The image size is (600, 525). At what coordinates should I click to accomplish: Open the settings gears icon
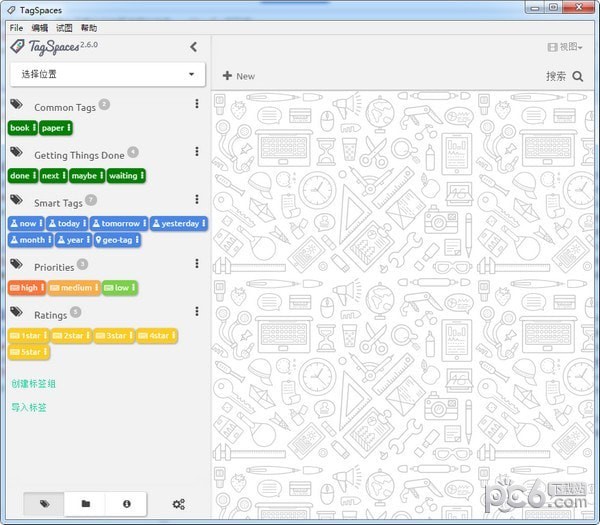pyautogui.click(x=179, y=505)
